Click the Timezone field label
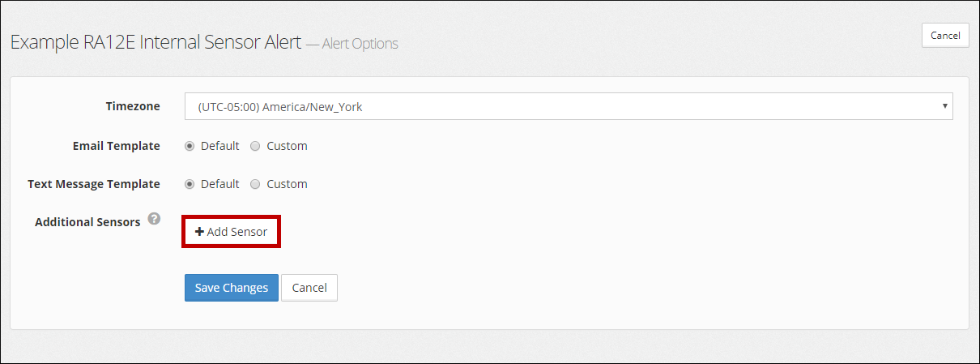 pos(133,106)
